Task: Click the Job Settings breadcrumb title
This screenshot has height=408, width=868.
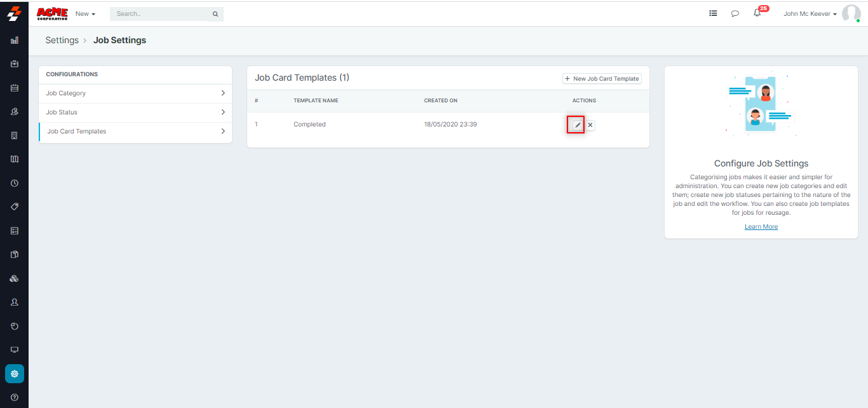Action: click(x=119, y=40)
